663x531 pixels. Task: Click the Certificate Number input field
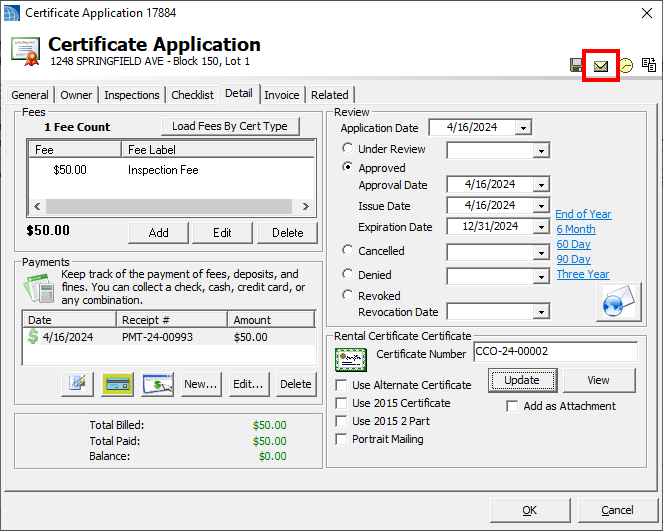(x=554, y=352)
